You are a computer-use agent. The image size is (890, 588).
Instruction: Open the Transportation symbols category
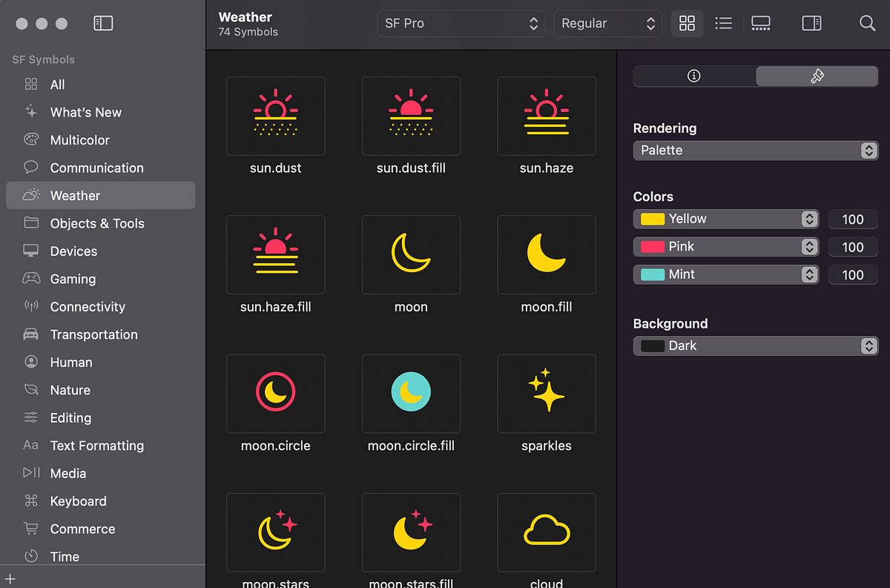coord(93,334)
